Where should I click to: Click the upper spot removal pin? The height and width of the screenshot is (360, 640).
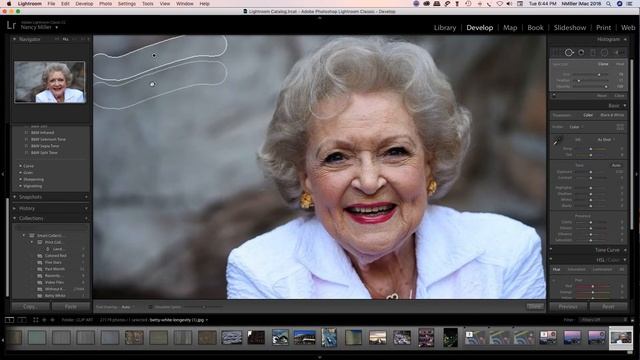pos(154,55)
